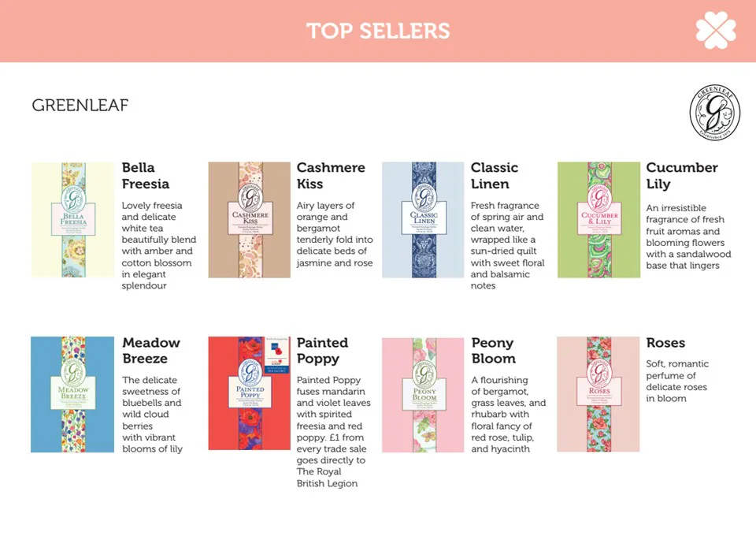Click the Peony Bloom heading
The width and height of the screenshot is (756, 536).
(493, 350)
